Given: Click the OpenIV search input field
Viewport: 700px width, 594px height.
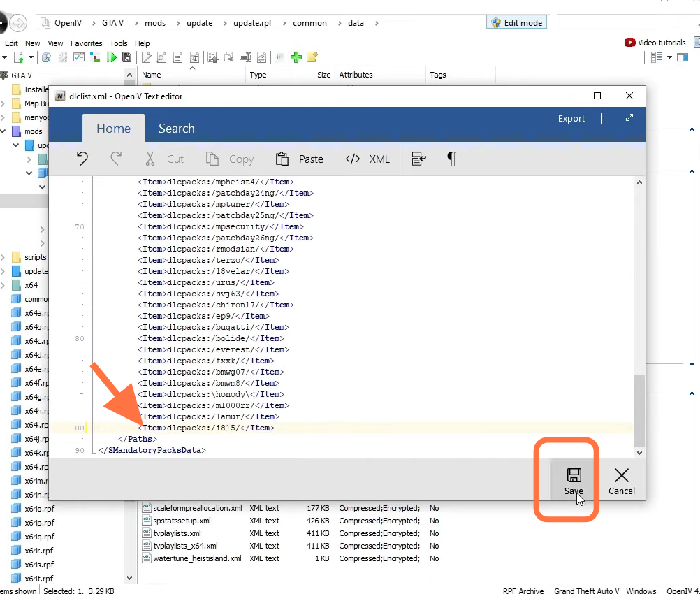Looking at the screenshot, I should (627, 22).
